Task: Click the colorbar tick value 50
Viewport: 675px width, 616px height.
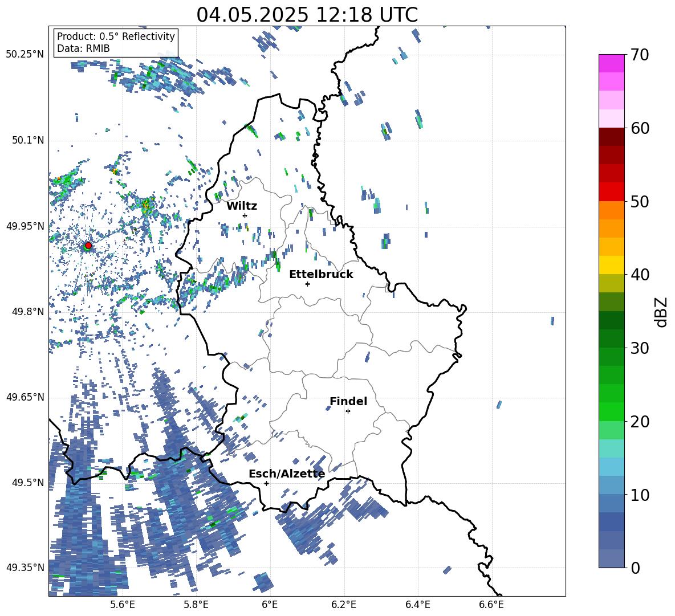Action: tap(640, 202)
